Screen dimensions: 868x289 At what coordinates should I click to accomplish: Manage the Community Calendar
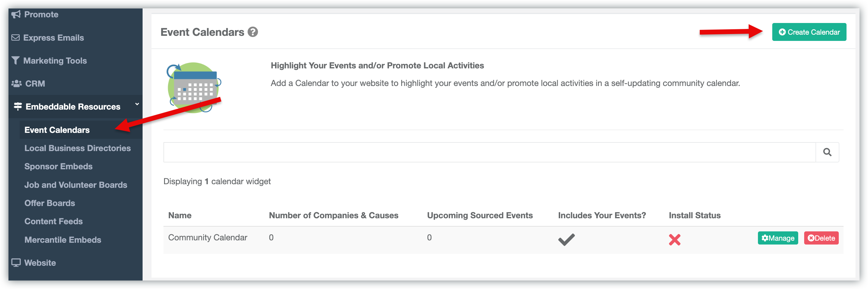coord(778,238)
